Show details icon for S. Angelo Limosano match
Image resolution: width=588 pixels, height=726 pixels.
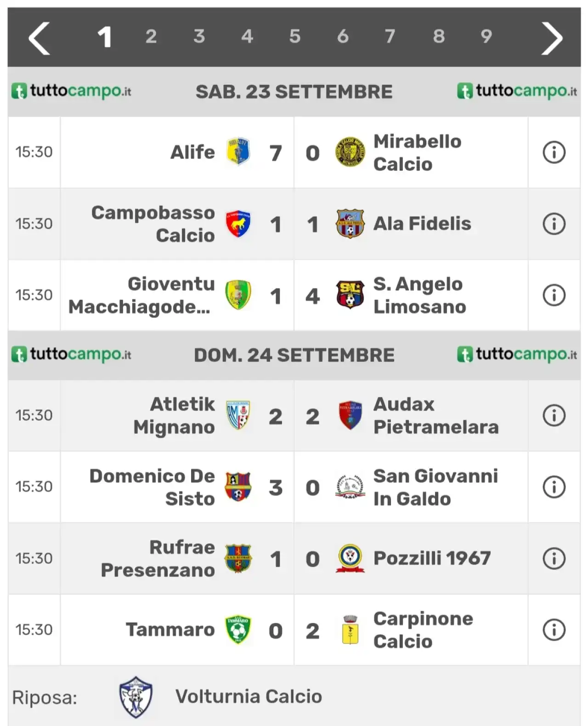point(554,295)
